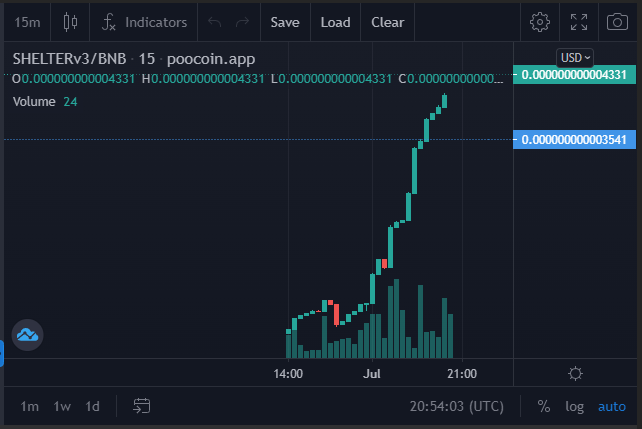Viewport: 642px width, 429px height.
Task: Open chart settings gear
Action: (x=540, y=22)
